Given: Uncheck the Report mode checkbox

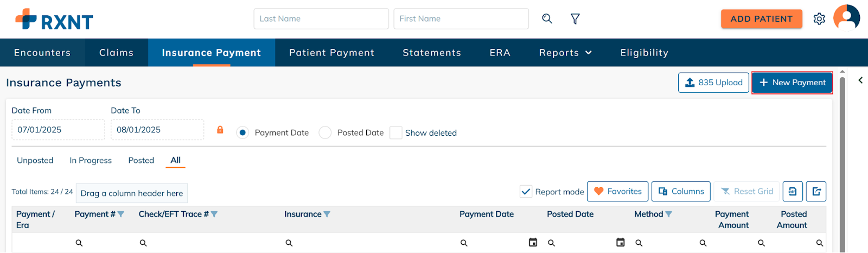Looking at the screenshot, I should coord(526,192).
